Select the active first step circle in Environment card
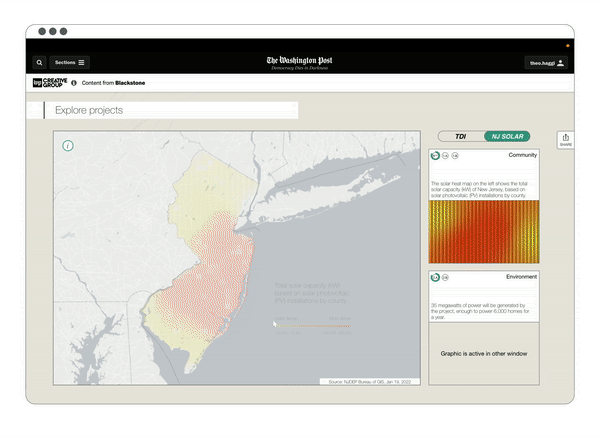The image size is (600, 438). (435, 277)
